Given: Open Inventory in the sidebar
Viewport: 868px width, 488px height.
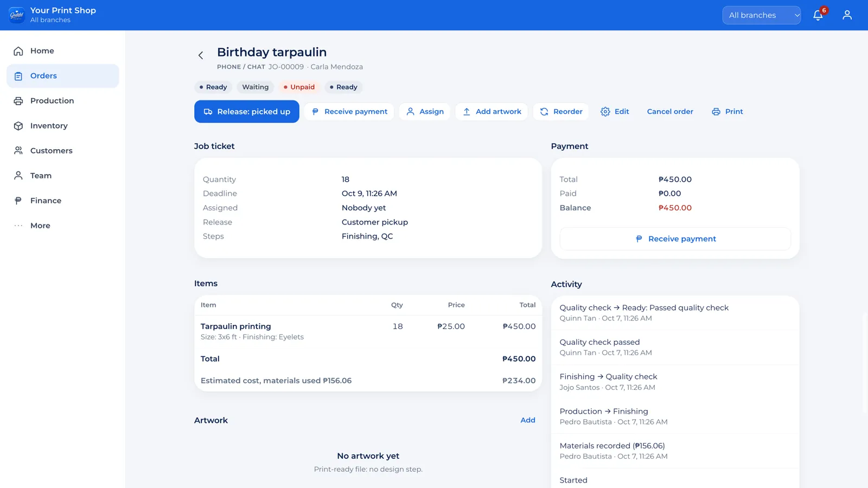Looking at the screenshot, I should (63, 126).
